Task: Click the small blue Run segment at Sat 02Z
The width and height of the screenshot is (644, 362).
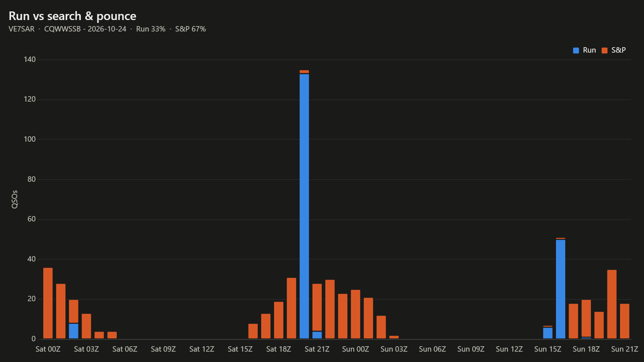Action: [74, 331]
